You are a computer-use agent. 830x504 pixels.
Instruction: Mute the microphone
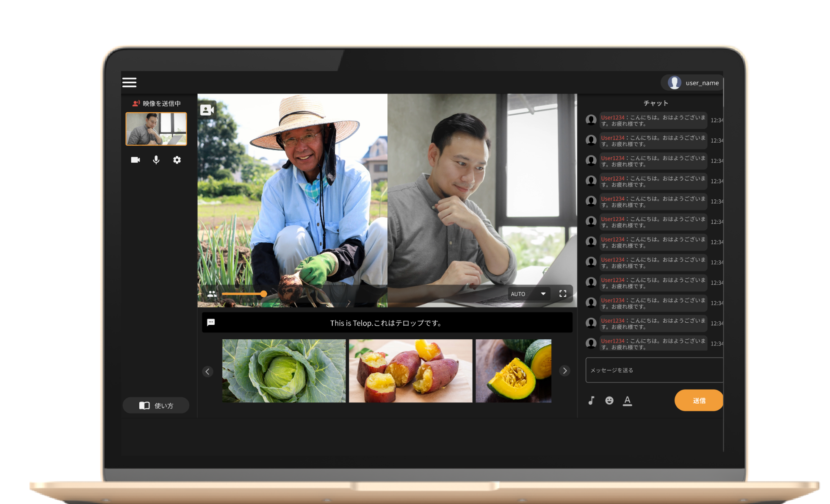pos(156,160)
